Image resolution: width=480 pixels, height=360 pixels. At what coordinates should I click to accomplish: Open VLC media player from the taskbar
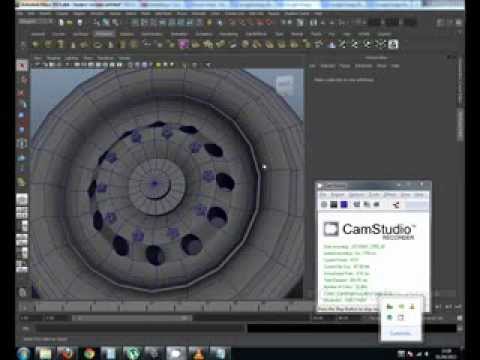click(x=198, y=353)
